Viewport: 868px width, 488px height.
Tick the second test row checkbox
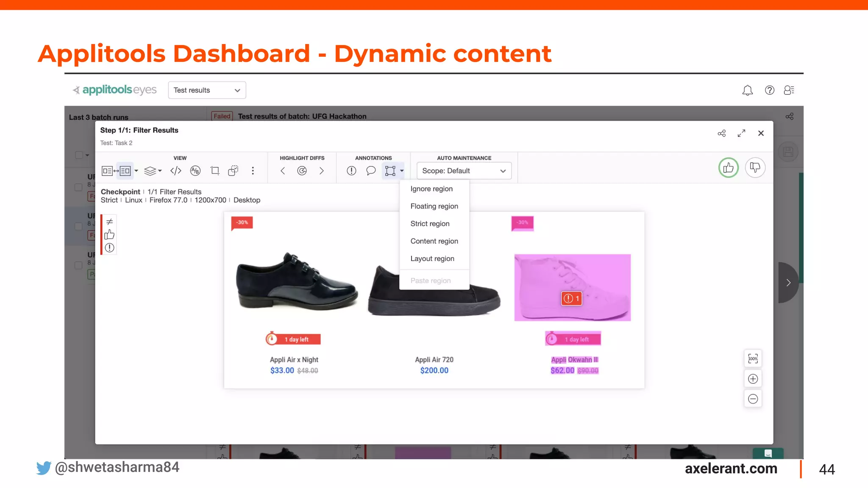(78, 226)
